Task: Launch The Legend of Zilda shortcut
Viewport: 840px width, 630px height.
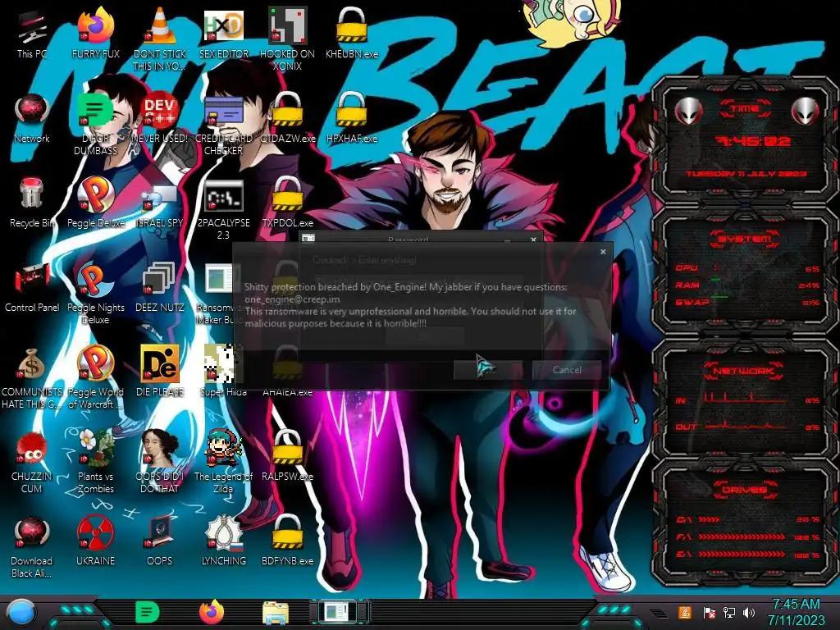Action: click(224, 463)
